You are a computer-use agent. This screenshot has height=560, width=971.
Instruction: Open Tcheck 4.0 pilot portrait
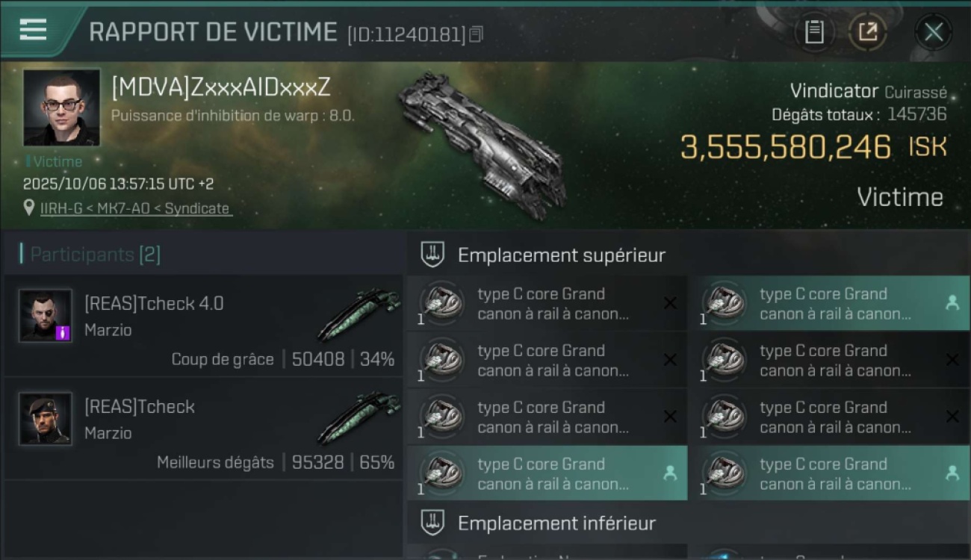[x=46, y=316]
